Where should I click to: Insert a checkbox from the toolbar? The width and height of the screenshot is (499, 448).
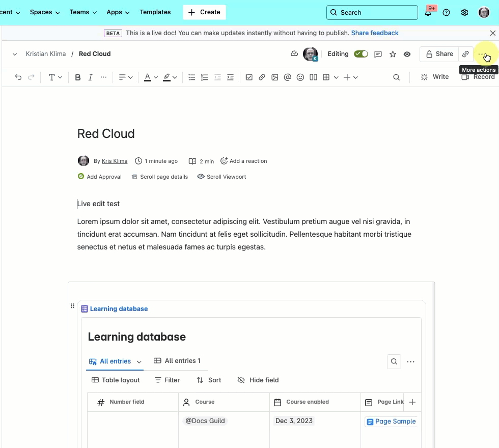click(x=249, y=77)
